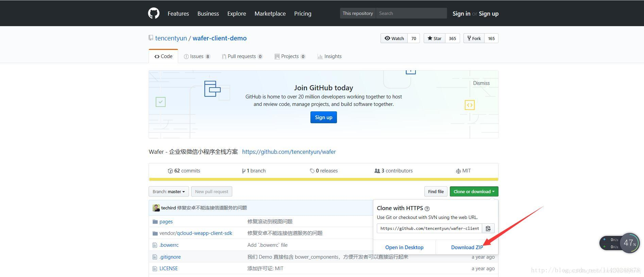This screenshot has width=644, height=277.
Task: Open the .bowerrc file
Action: pos(169,245)
